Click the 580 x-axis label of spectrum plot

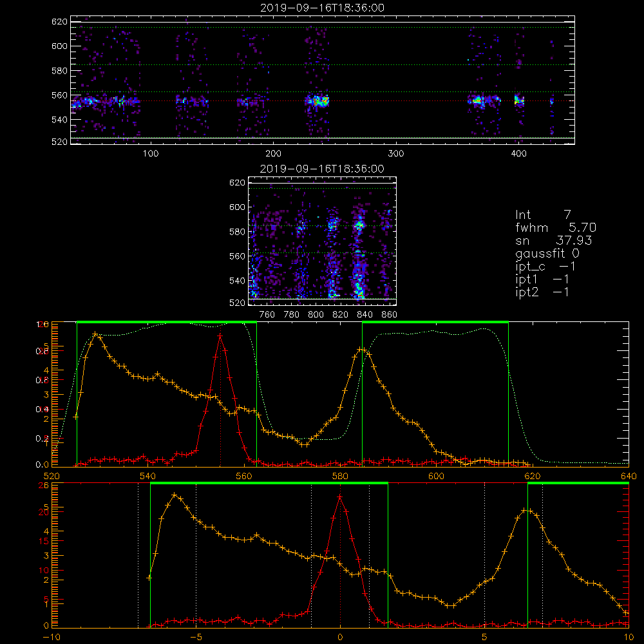pos(340,476)
